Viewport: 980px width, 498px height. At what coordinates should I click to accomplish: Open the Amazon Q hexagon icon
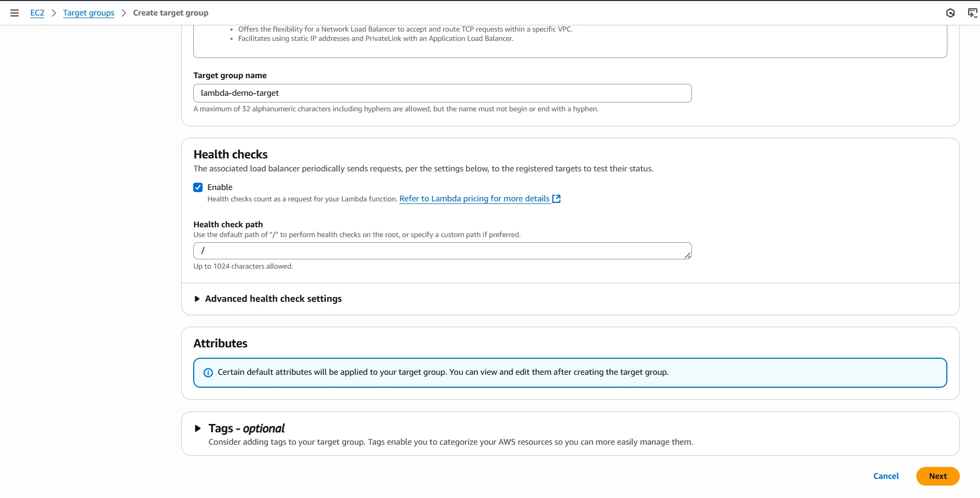[950, 13]
